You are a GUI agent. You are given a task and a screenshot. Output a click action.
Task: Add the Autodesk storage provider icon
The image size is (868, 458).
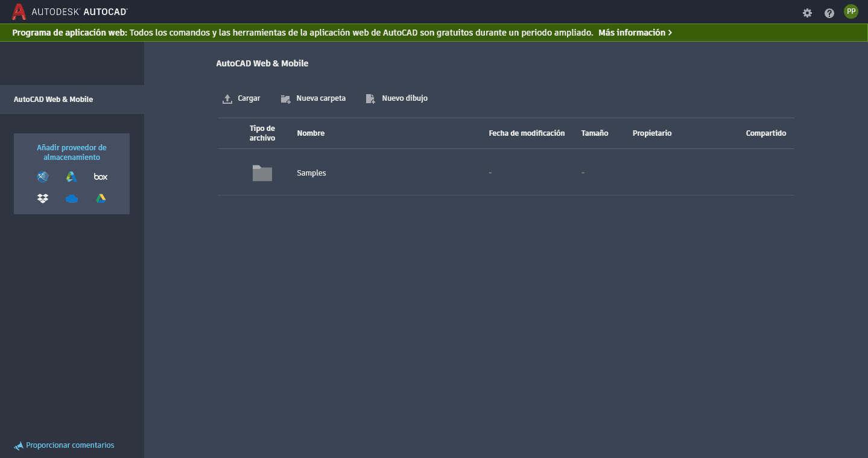pyautogui.click(x=72, y=177)
